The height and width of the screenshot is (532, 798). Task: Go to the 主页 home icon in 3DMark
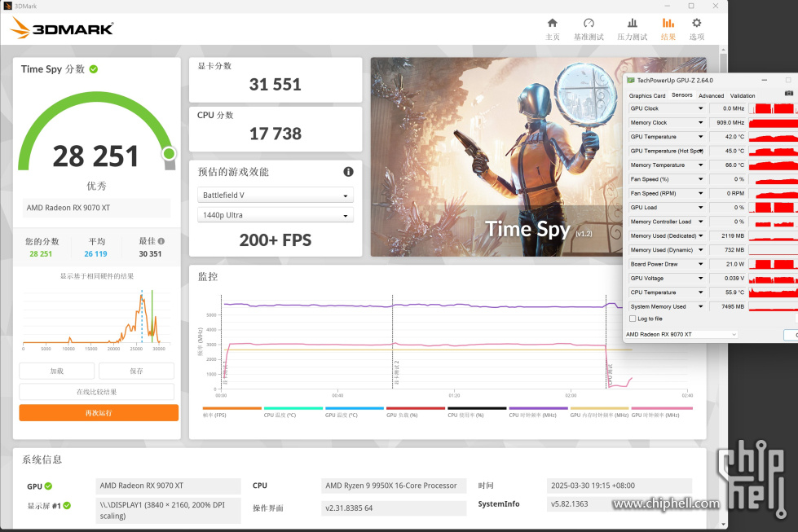coord(552,23)
